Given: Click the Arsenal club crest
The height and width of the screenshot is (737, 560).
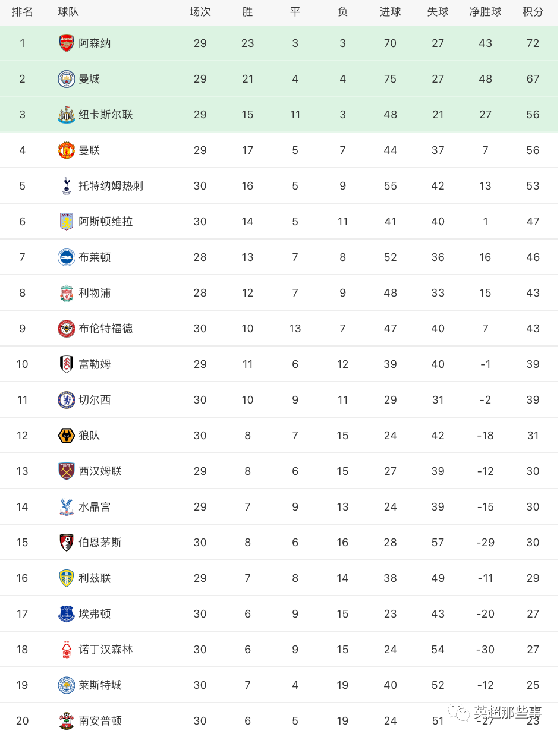Looking at the screenshot, I should [x=66, y=43].
